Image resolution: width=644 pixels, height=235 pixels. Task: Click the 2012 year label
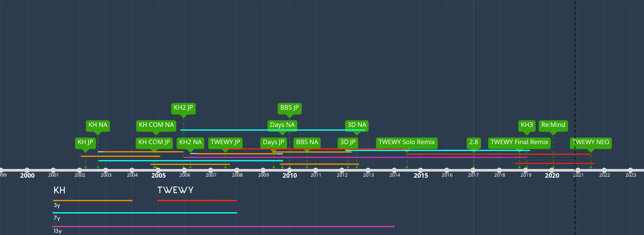click(342, 175)
